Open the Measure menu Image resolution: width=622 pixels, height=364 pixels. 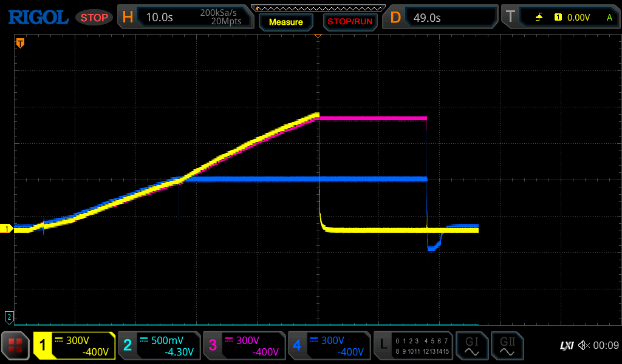[x=285, y=22]
